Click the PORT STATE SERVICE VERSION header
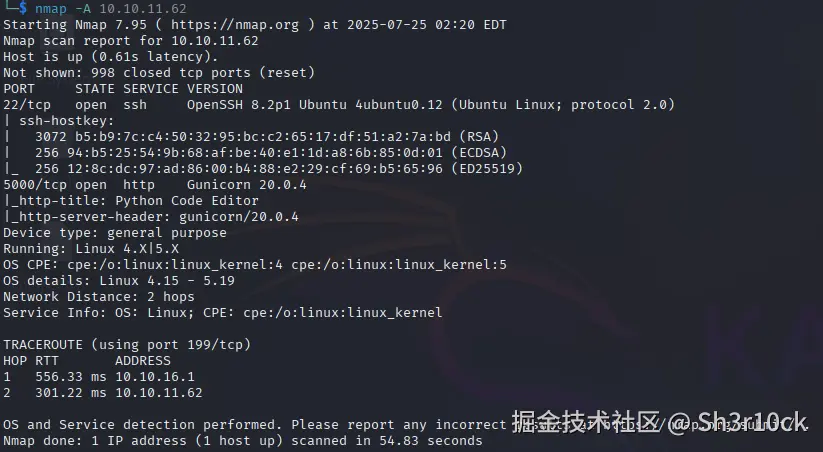823x452 pixels. point(123,89)
